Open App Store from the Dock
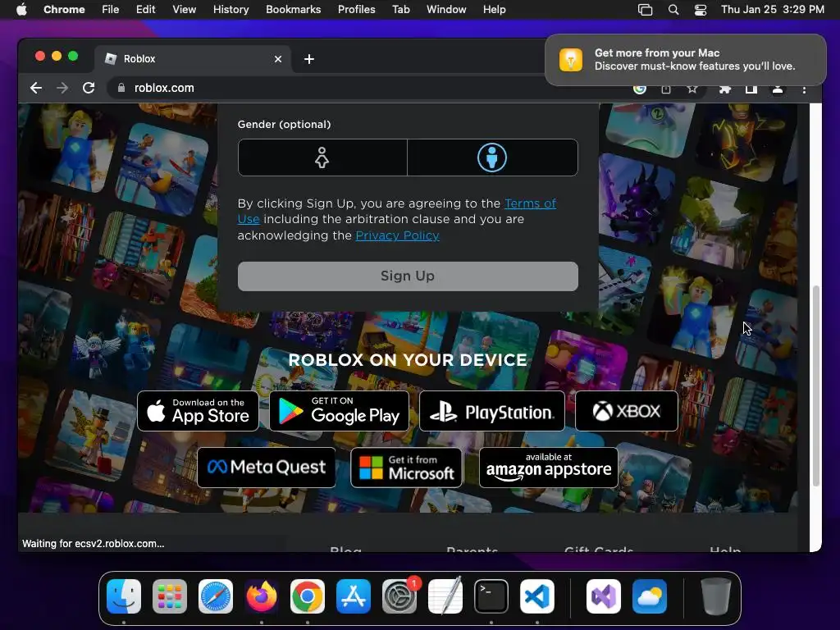Viewport: 840px width, 630px height. [354, 596]
